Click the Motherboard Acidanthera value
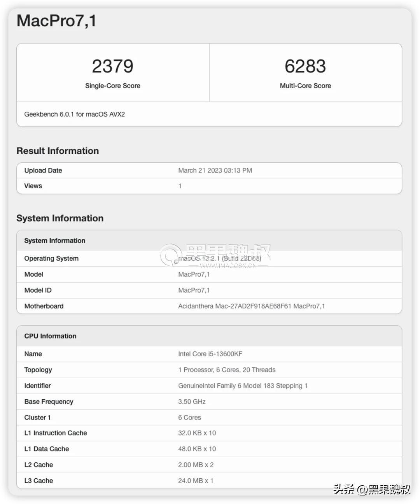 click(252, 306)
